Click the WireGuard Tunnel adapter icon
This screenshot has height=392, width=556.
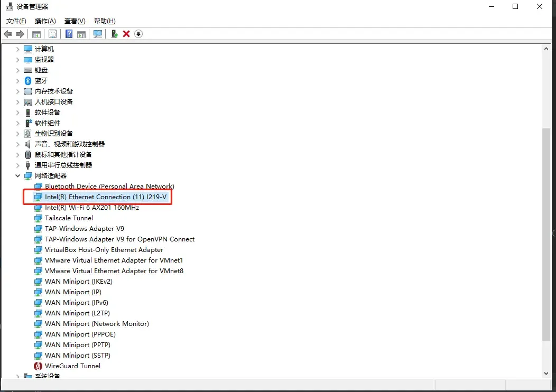tap(38, 366)
